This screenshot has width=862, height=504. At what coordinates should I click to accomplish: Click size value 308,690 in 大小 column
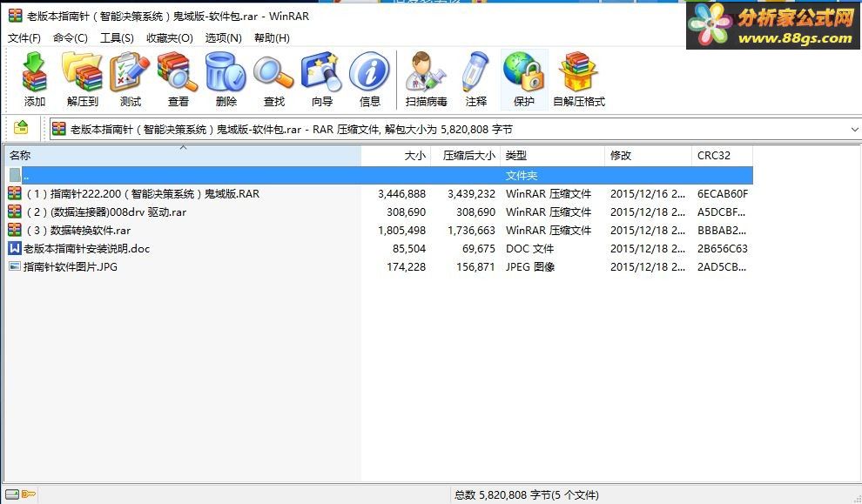pyautogui.click(x=407, y=212)
